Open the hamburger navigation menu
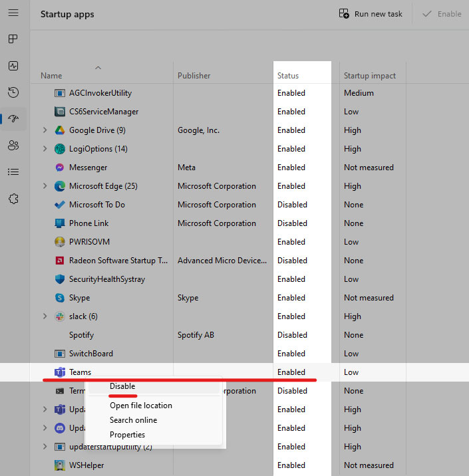This screenshot has height=476, width=469. [x=13, y=13]
